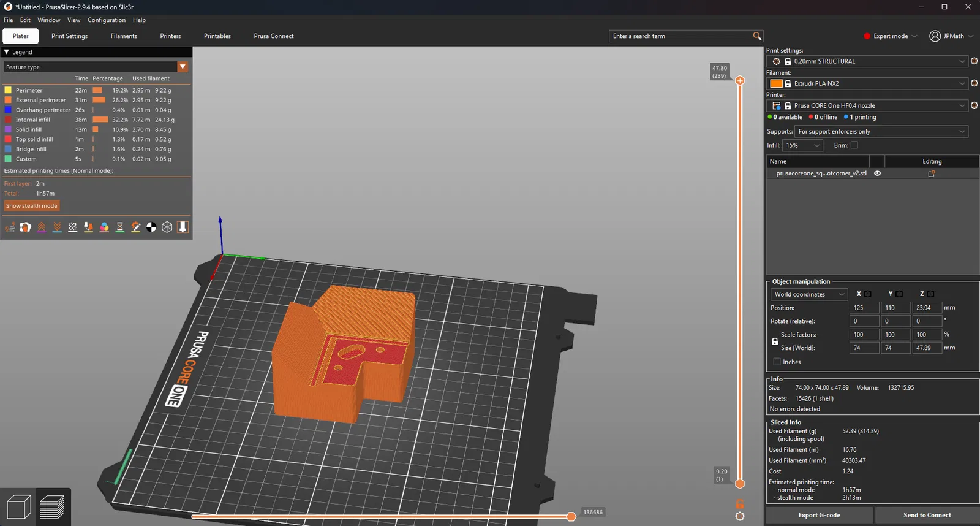This screenshot has height=526, width=980.
Task: Open the Feature type legend dropdown
Action: pyautogui.click(x=183, y=67)
